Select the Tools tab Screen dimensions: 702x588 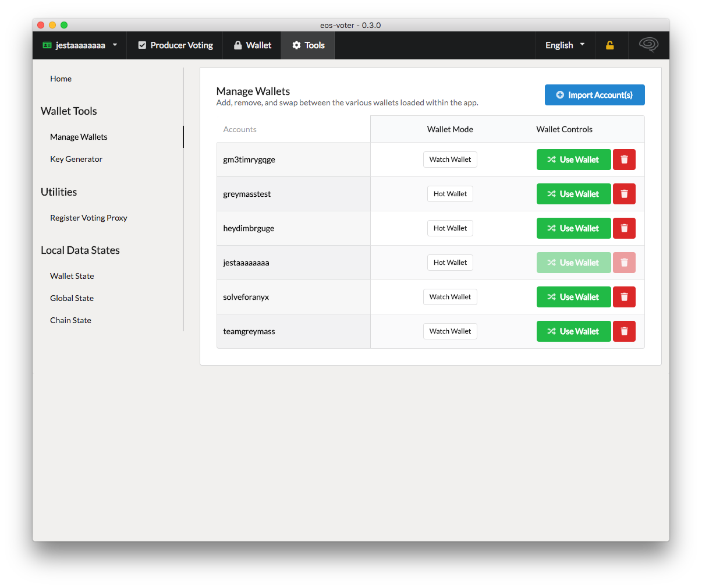tap(308, 45)
